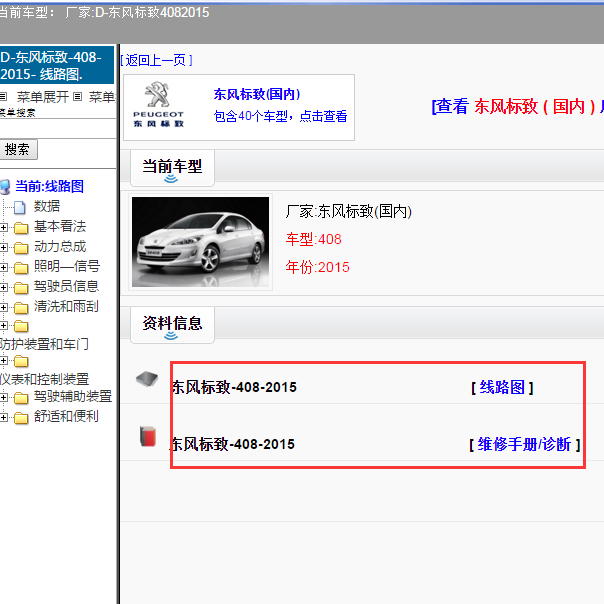Expand the 驾驶辅助装置 tree node
This screenshot has height=604, width=604.
point(3,397)
